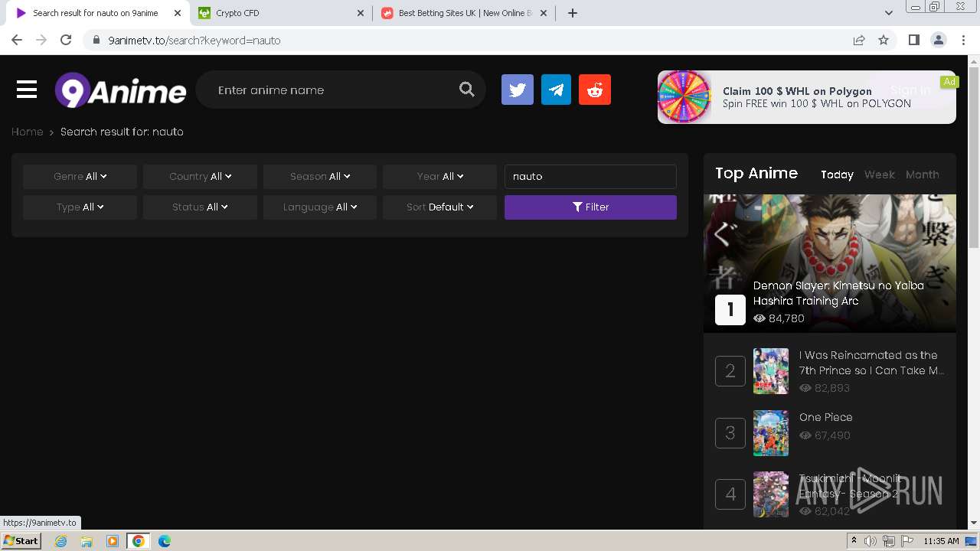
Task: Open Demon Slayer Hashira Training Arc
Action: click(x=838, y=293)
